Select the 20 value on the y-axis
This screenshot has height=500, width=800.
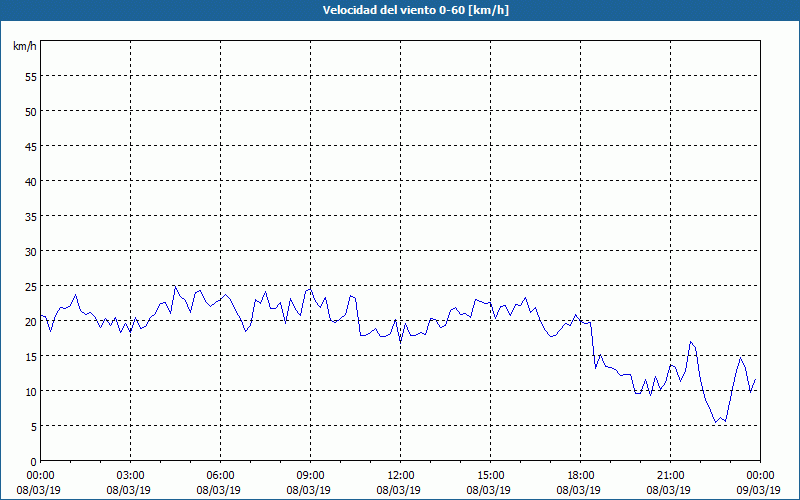coord(31,321)
